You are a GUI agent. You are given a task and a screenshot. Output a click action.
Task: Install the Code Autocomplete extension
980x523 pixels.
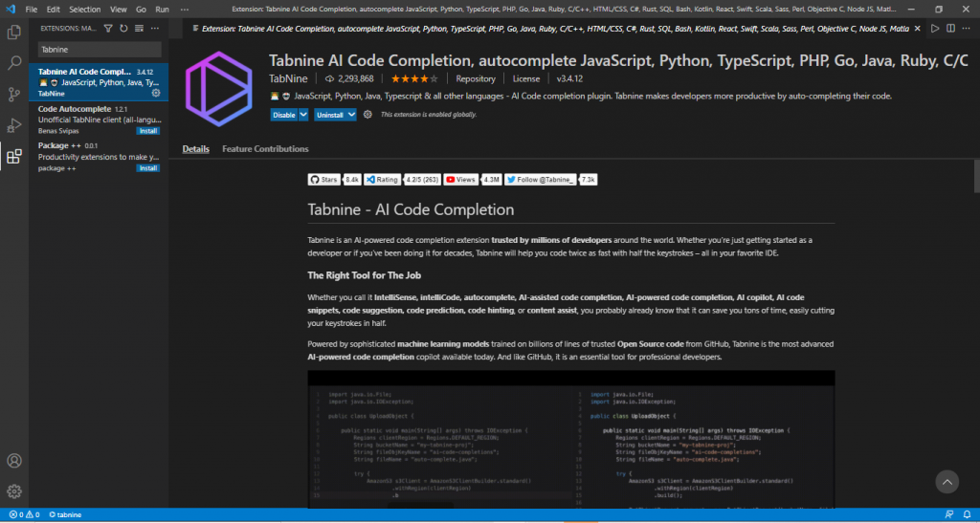(148, 131)
